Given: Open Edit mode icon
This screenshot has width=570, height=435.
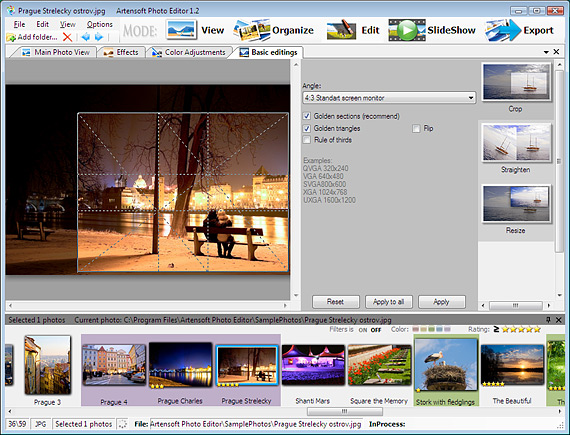Looking at the screenshot, I should coord(341,30).
